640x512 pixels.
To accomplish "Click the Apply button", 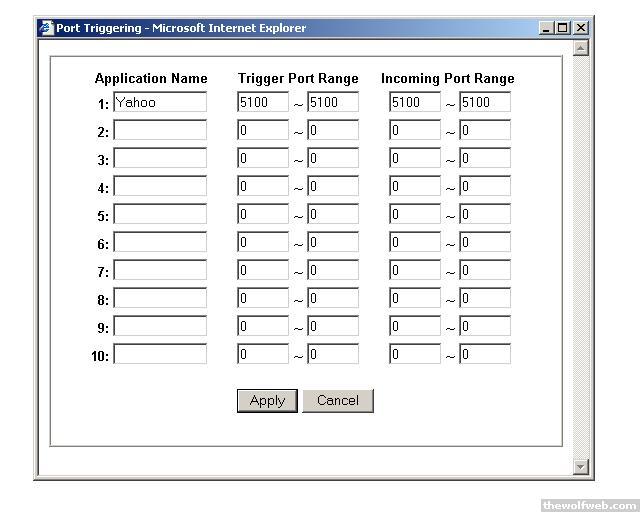I will coord(267,400).
